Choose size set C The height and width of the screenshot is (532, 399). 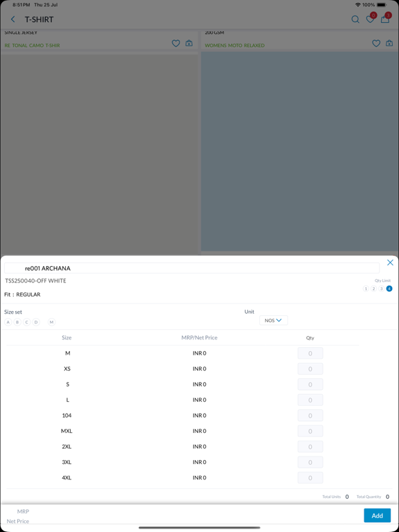tap(27, 322)
